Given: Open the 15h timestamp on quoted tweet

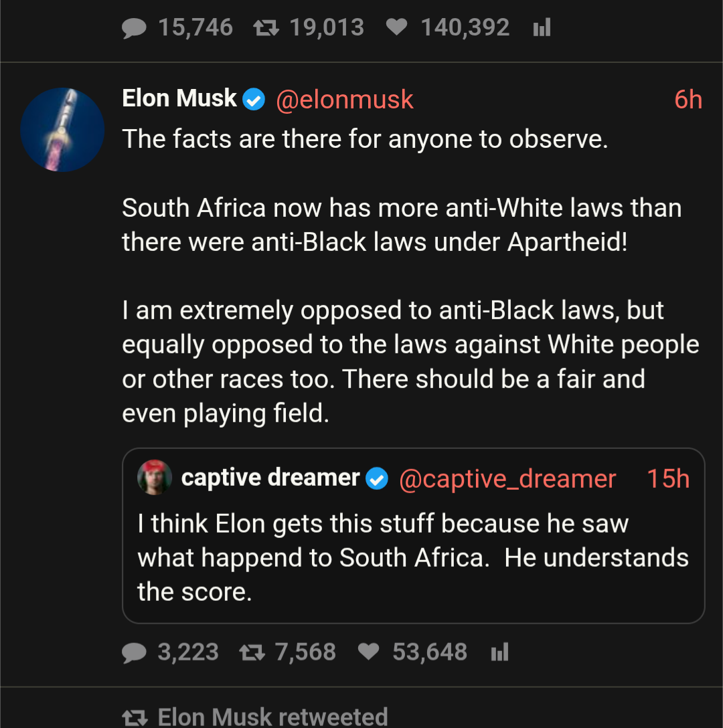Looking at the screenshot, I should point(667,479).
